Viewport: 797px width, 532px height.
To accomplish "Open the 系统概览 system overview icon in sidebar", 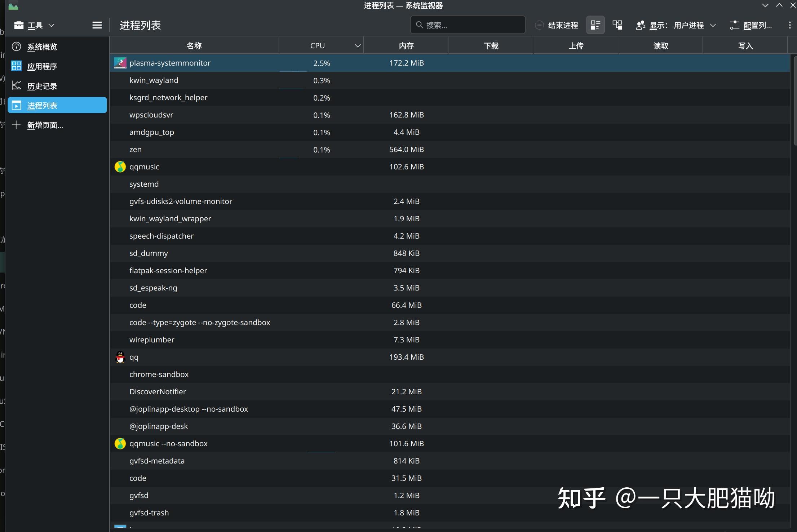I will pos(16,46).
